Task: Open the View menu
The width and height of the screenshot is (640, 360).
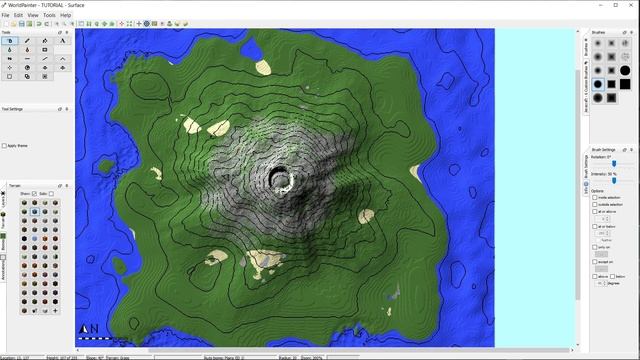Action: (x=33, y=15)
